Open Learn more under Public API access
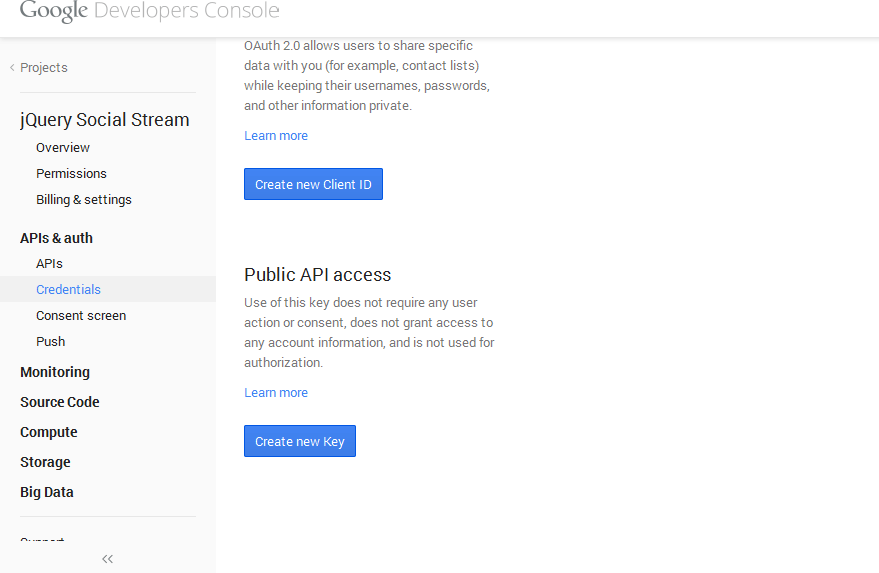This screenshot has height=573, width=879. (276, 392)
